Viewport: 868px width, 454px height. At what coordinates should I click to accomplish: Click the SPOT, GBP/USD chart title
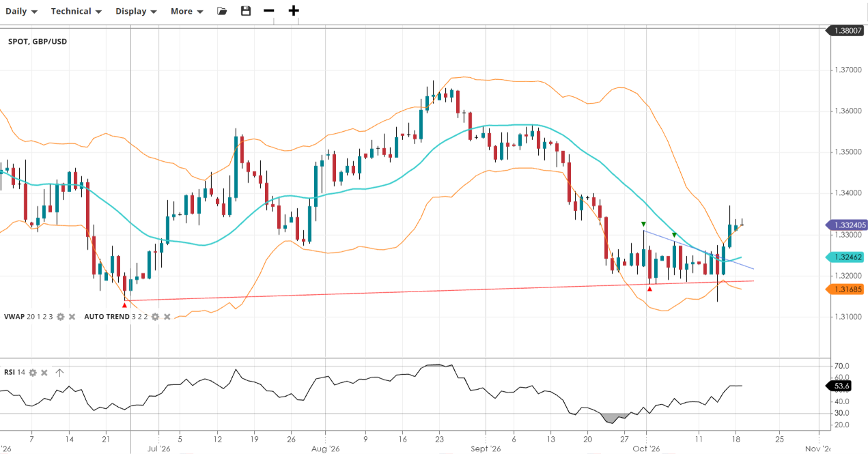click(38, 42)
